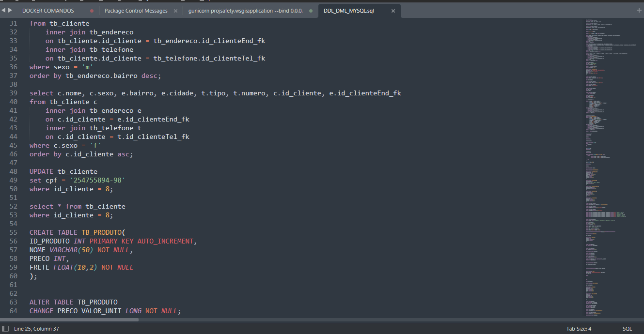Click 'ALTER TABLE TB_PRODUTO' on line 63
Viewport: 644px width, 334px height.
(x=74, y=302)
